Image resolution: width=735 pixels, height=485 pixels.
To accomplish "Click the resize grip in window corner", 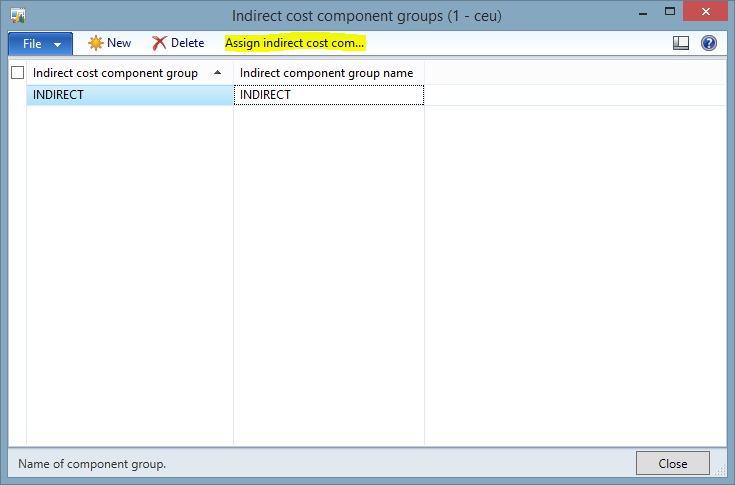I will [721, 470].
